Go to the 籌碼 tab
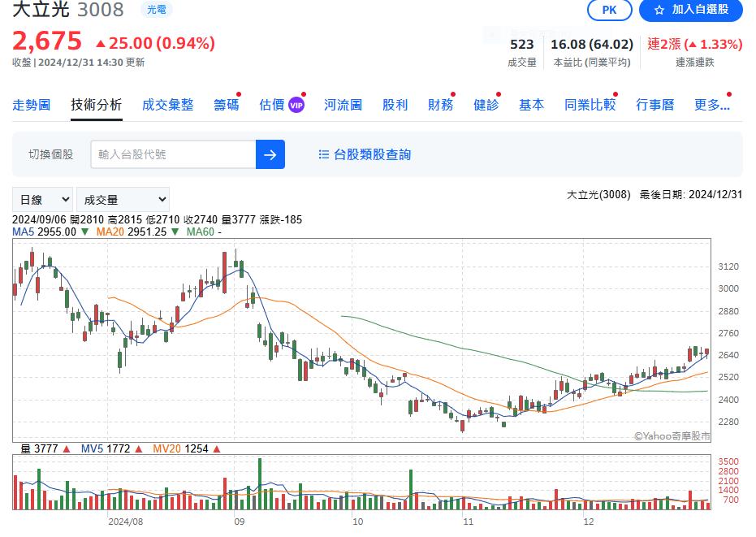The image size is (756, 537). click(227, 105)
